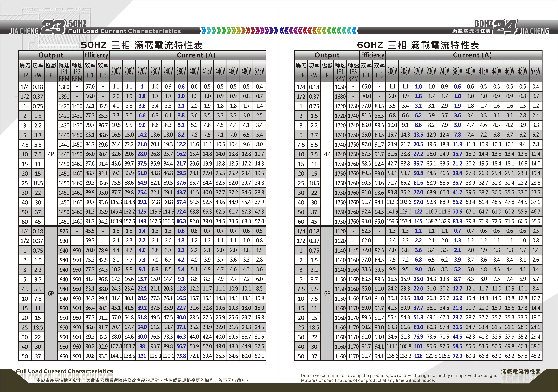The width and height of the screenshot is (558, 392).
Task: Select the 6P pole cell in 60HZ table
Action: (x=327, y=293)
